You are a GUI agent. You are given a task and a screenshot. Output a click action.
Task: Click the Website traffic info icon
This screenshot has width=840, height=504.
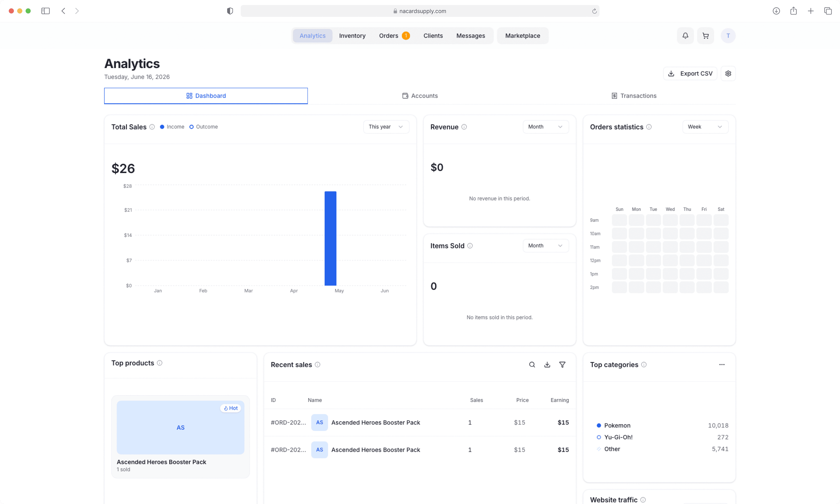[x=643, y=500]
